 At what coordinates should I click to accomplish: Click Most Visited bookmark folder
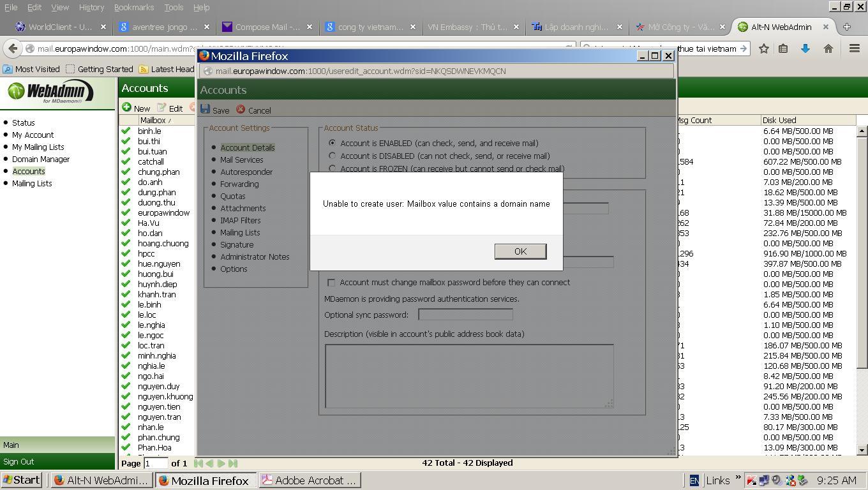click(31, 69)
